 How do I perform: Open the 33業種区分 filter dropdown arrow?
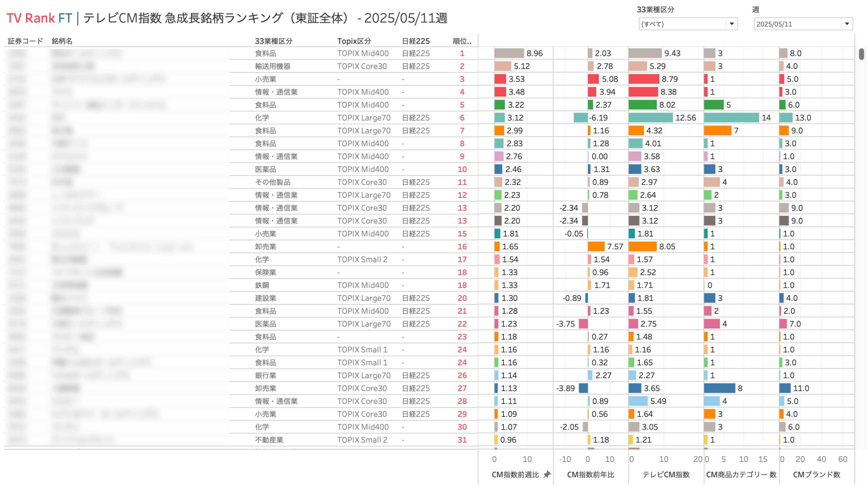click(731, 24)
